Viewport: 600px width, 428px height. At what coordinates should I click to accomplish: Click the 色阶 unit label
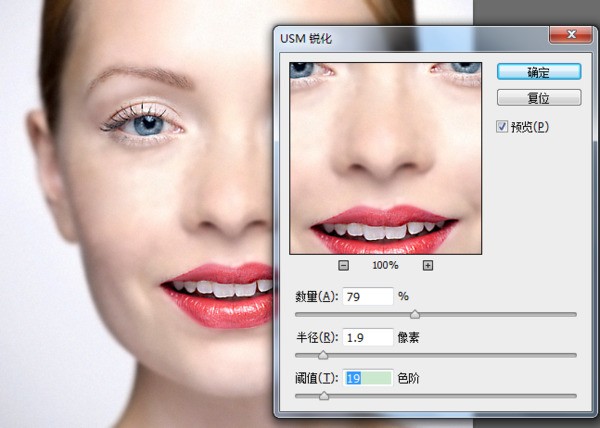[408, 379]
